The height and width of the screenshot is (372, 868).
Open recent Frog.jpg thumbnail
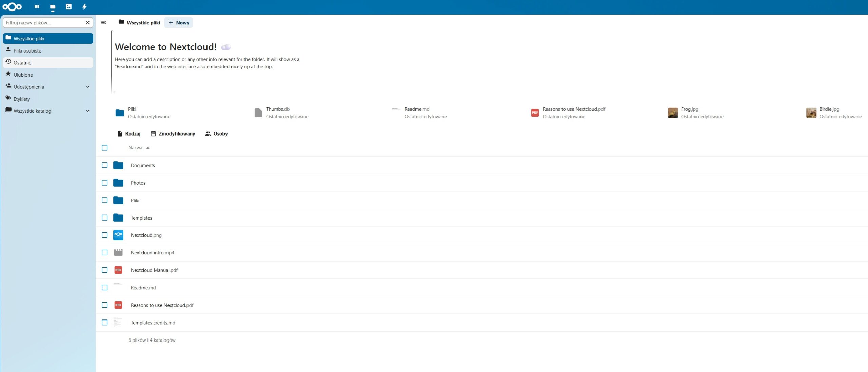click(673, 113)
